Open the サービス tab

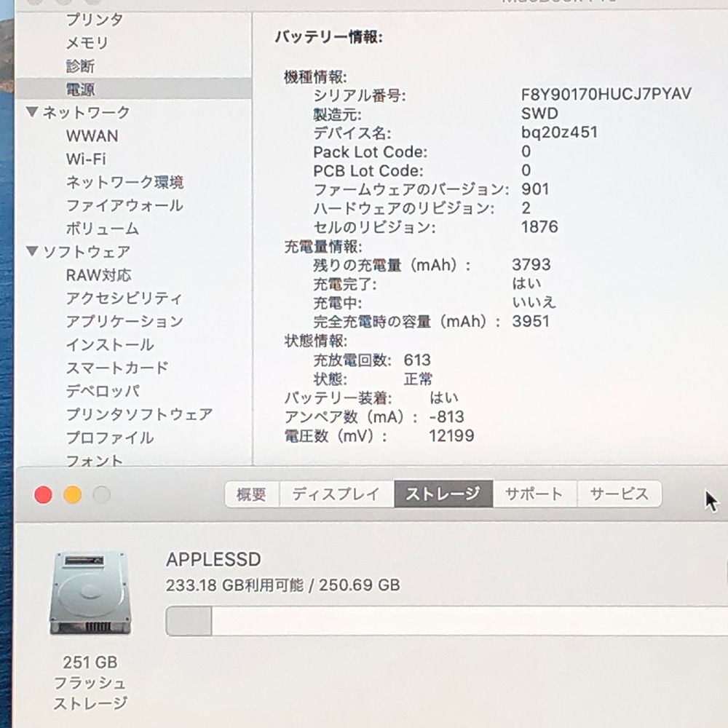[619, 494]
